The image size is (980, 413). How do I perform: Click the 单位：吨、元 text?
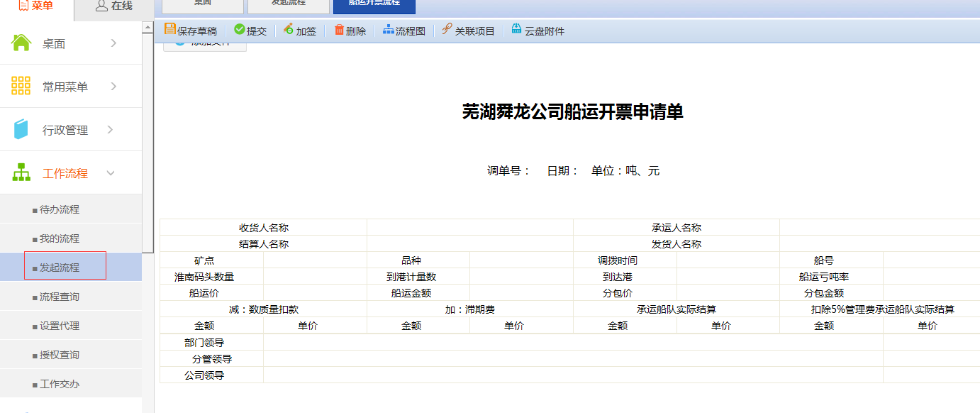pos(625,171)
